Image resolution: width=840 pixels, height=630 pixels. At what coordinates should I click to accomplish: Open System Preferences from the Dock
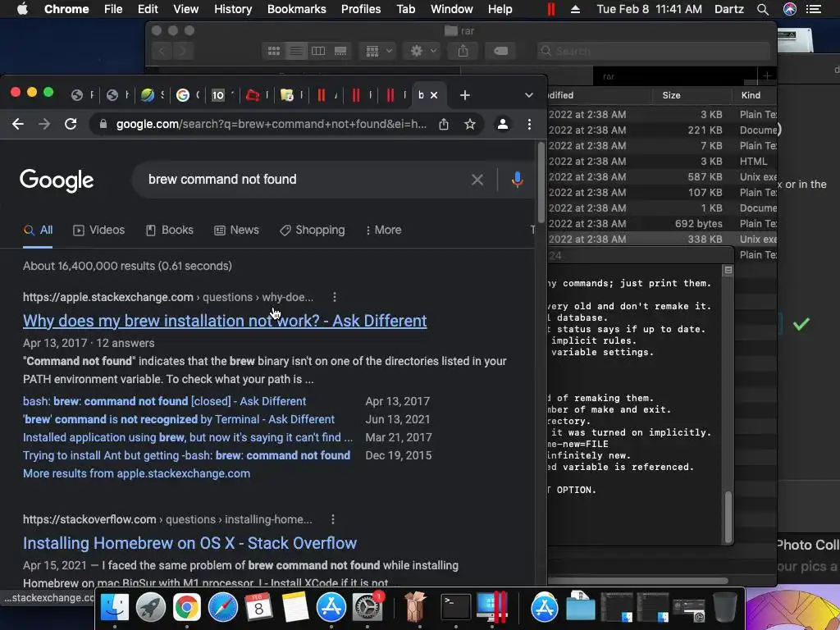367,608
